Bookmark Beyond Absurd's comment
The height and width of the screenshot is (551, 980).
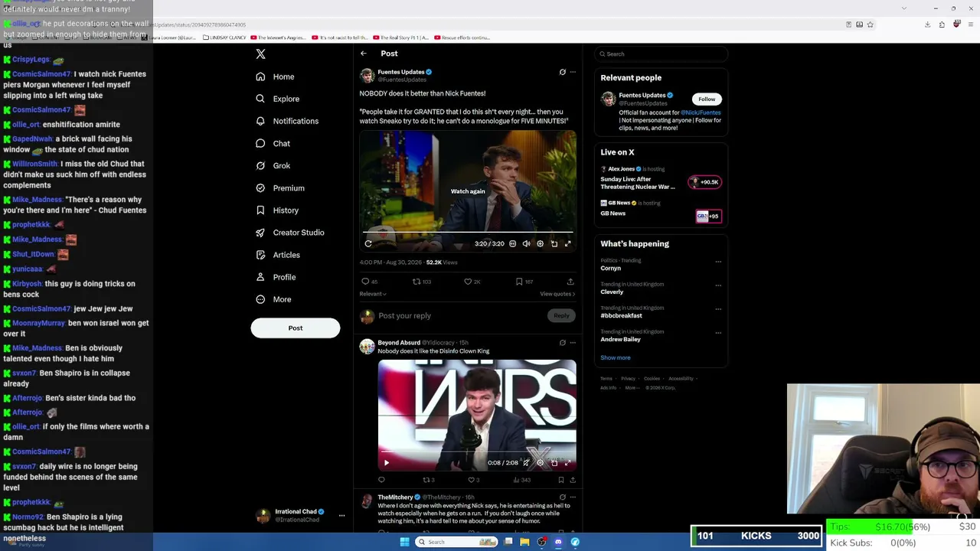(561, 480)
